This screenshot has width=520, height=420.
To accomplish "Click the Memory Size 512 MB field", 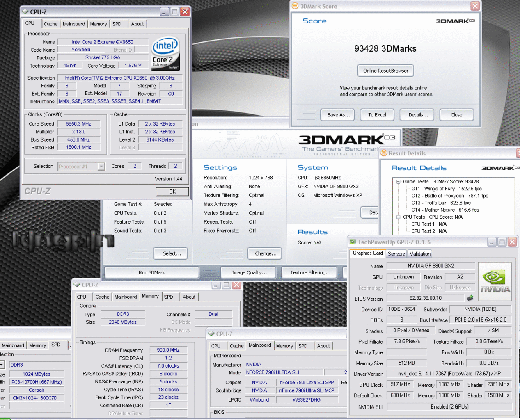I will pos(407,363).
